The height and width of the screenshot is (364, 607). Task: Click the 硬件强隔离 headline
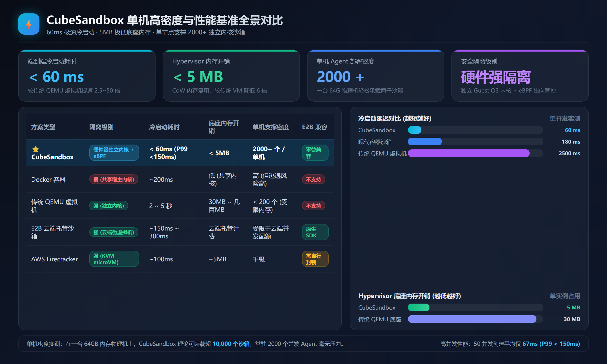[x=496, y=77]
